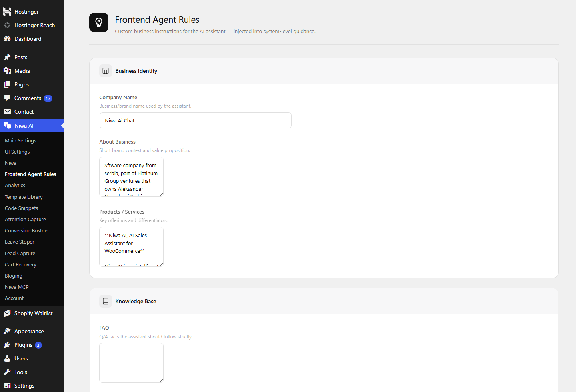Click "Key offerings and differentiators." hint
Screen dimensions: 576x392
(134, 220)
